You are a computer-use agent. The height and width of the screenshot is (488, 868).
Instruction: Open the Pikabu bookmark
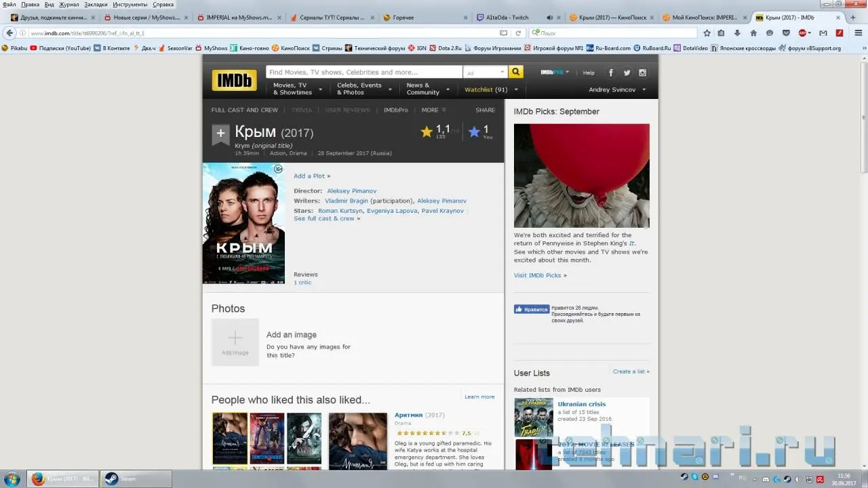14,48
